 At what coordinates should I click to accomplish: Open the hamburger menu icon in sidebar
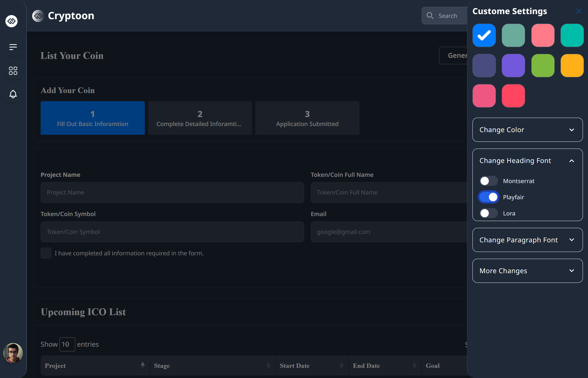coord(13,47)
